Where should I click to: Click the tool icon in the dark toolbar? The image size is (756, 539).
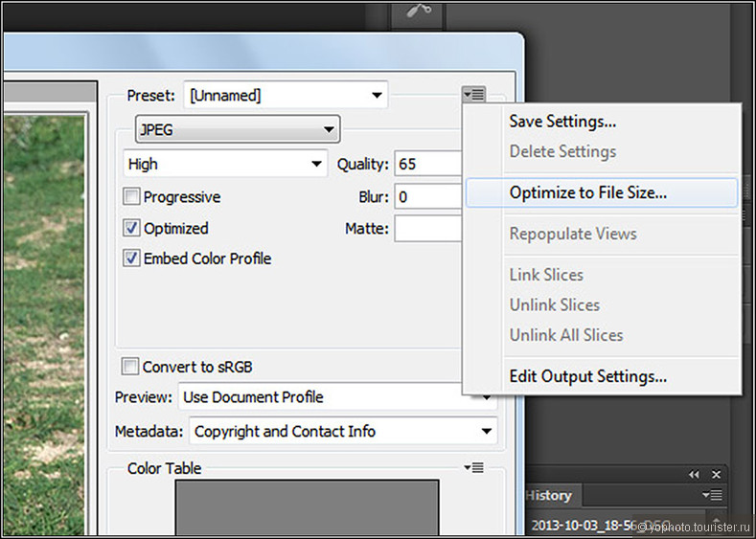419,11
